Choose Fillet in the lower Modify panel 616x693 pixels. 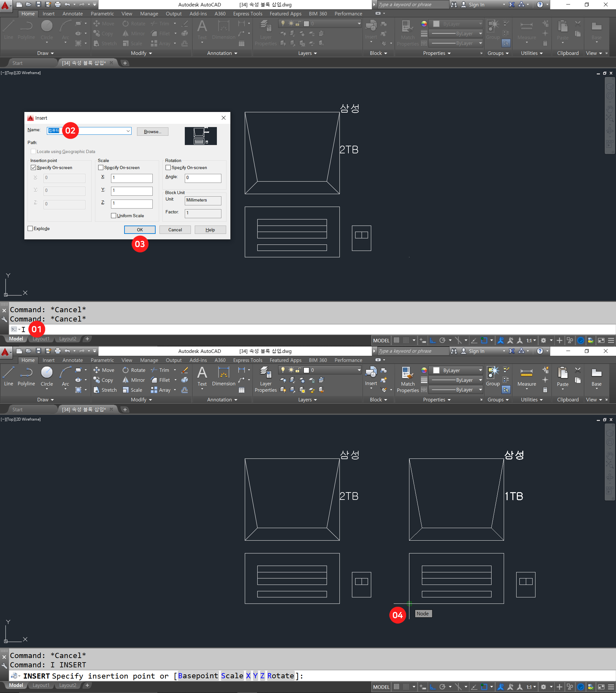tap(160, 380)
